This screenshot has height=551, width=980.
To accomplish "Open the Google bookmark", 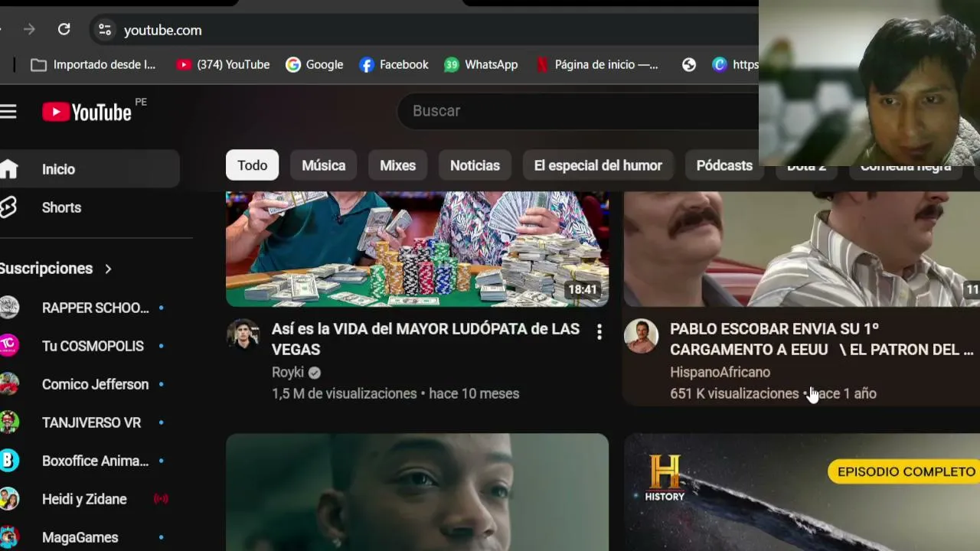I will coord(315,65).
